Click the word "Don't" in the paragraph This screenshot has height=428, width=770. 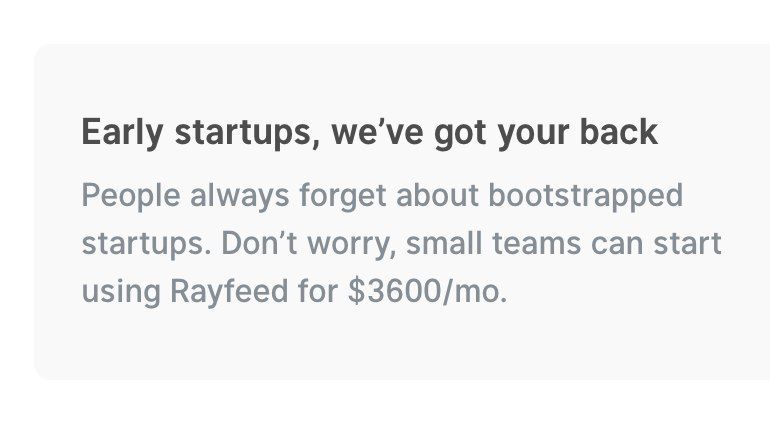click(259, 242)
